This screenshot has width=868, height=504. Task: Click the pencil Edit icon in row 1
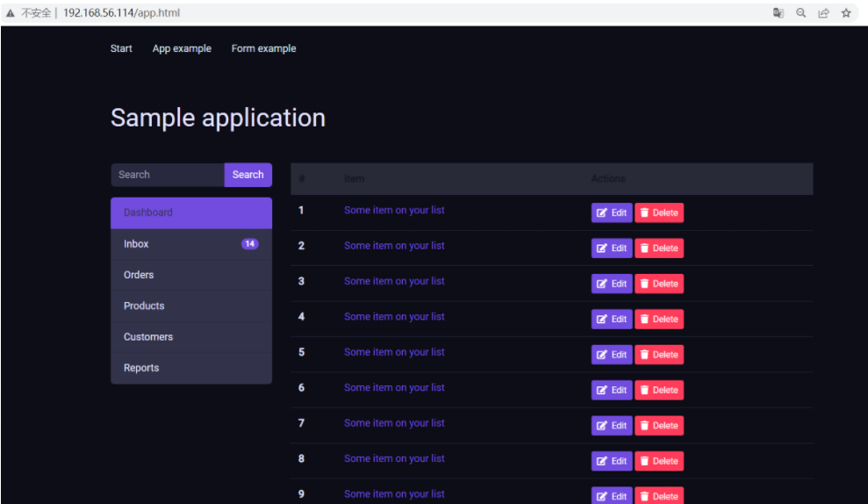pos(602,213)
